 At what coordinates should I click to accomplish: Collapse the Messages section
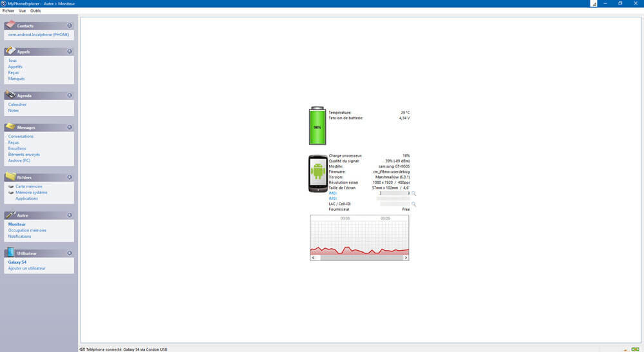[70, 127]
